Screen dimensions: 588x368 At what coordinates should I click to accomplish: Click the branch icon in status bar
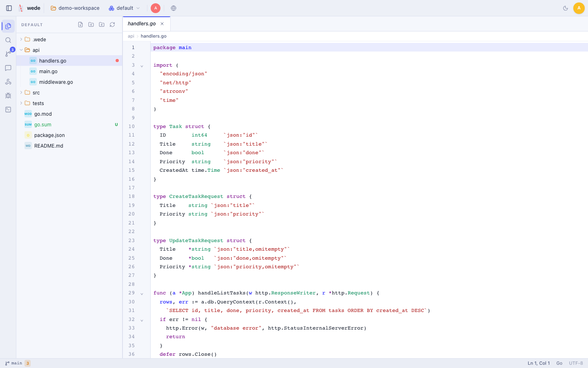coord(7,363)
